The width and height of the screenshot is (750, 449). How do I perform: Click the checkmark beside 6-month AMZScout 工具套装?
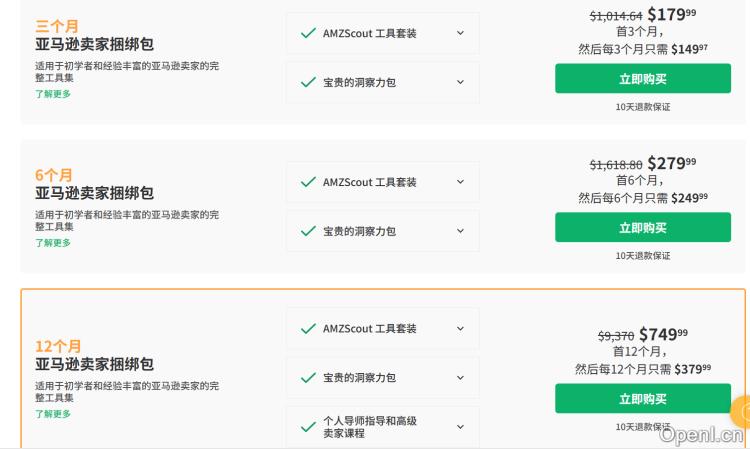point(308,182)
